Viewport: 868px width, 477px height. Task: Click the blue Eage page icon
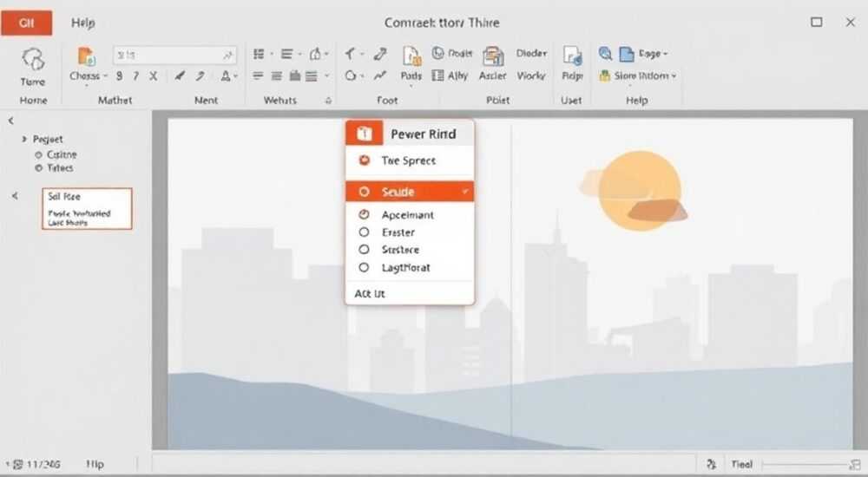click(626, 55)
